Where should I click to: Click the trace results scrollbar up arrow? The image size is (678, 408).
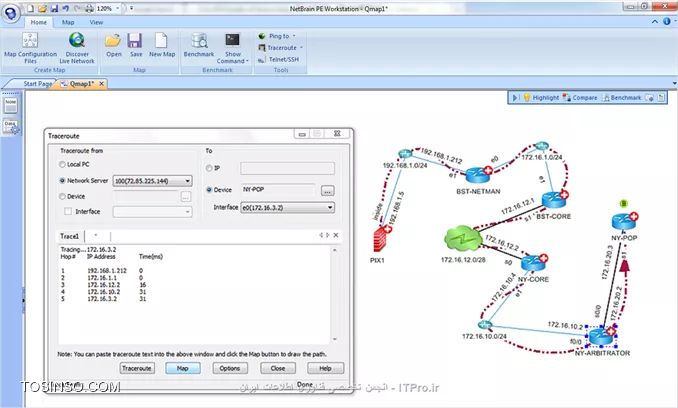coord(335,250)
